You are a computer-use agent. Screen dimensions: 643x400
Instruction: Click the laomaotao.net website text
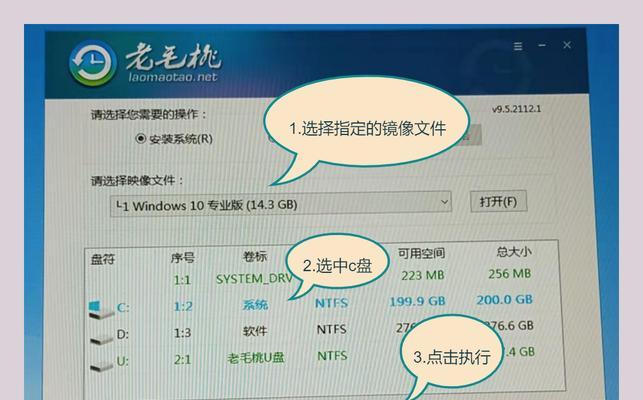point(173,77)
